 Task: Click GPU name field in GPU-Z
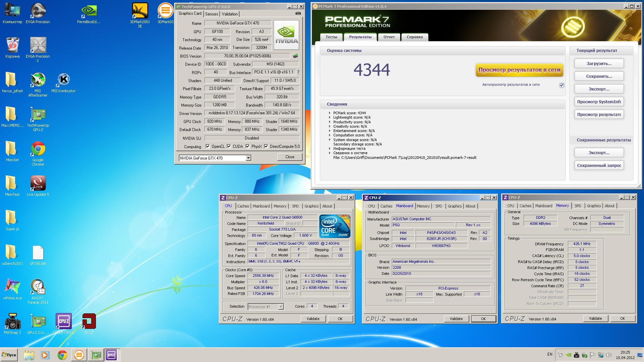click(238, 23)
